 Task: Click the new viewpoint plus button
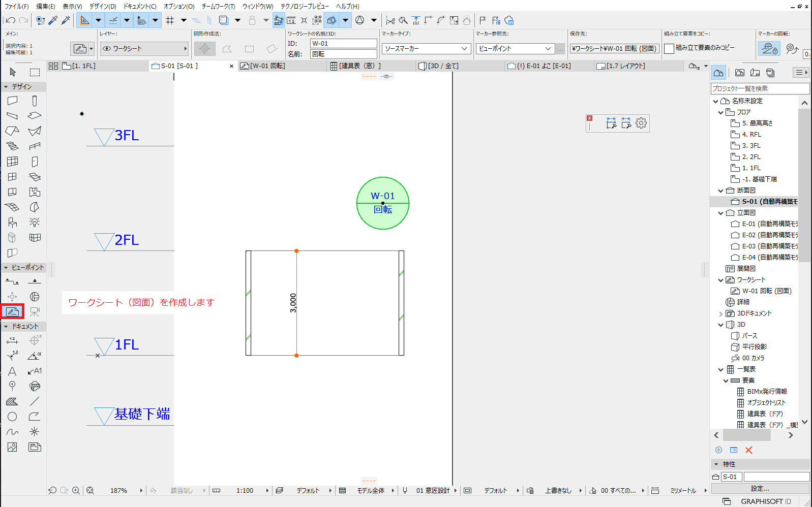[718, 450]
